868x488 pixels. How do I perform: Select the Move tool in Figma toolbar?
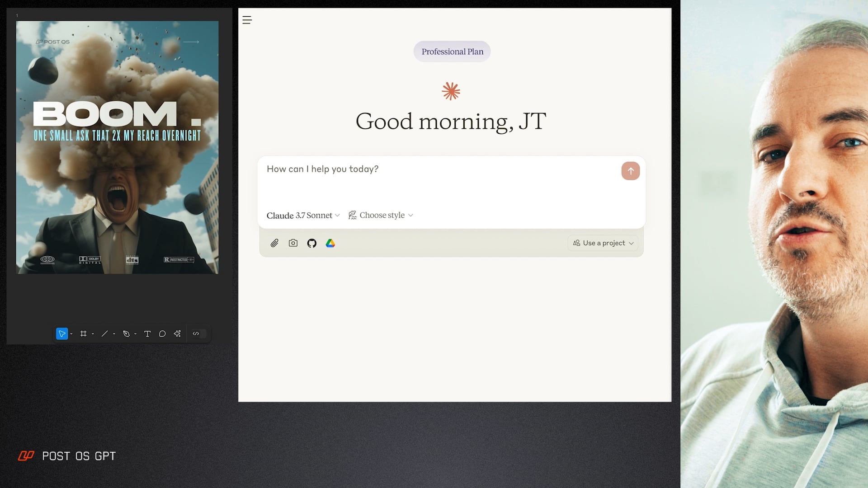pos(62,334)
